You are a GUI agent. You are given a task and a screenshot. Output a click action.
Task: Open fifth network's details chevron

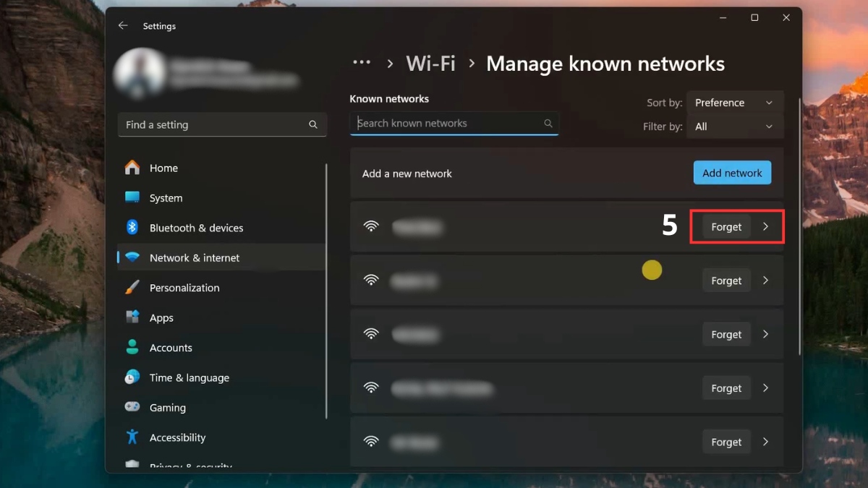[766, 442]
